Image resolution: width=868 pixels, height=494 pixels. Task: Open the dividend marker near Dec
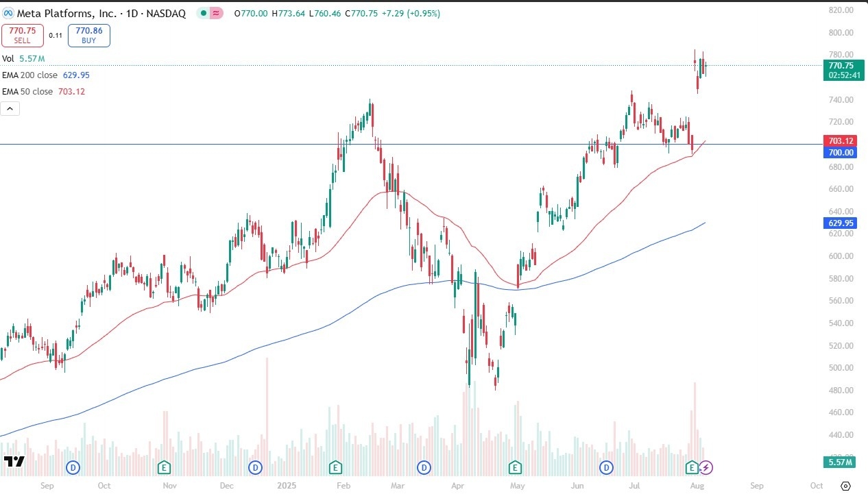255,467
